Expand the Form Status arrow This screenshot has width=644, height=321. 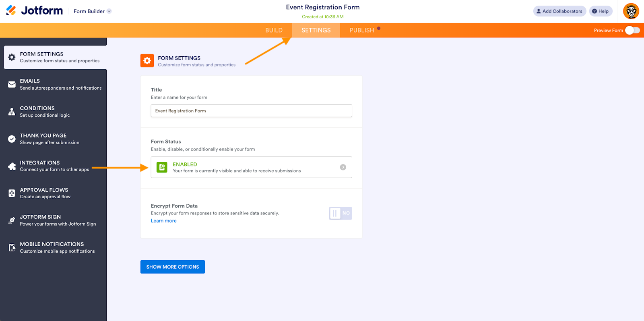coord(343,167)
